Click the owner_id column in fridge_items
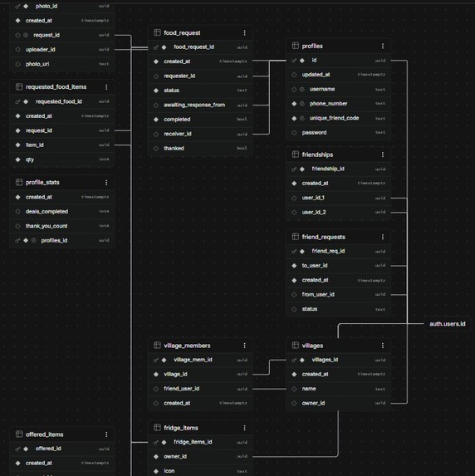The width and height of the screenshot is (475, 476). point(200,457)
